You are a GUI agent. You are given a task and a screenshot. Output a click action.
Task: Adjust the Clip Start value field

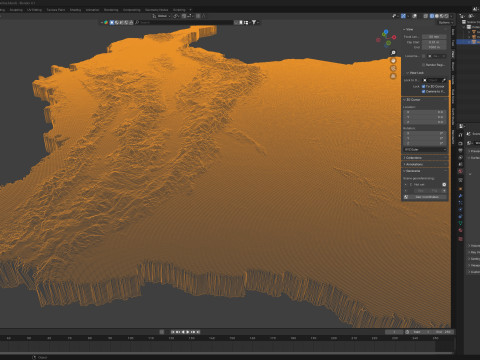click(x=434, y=42)
